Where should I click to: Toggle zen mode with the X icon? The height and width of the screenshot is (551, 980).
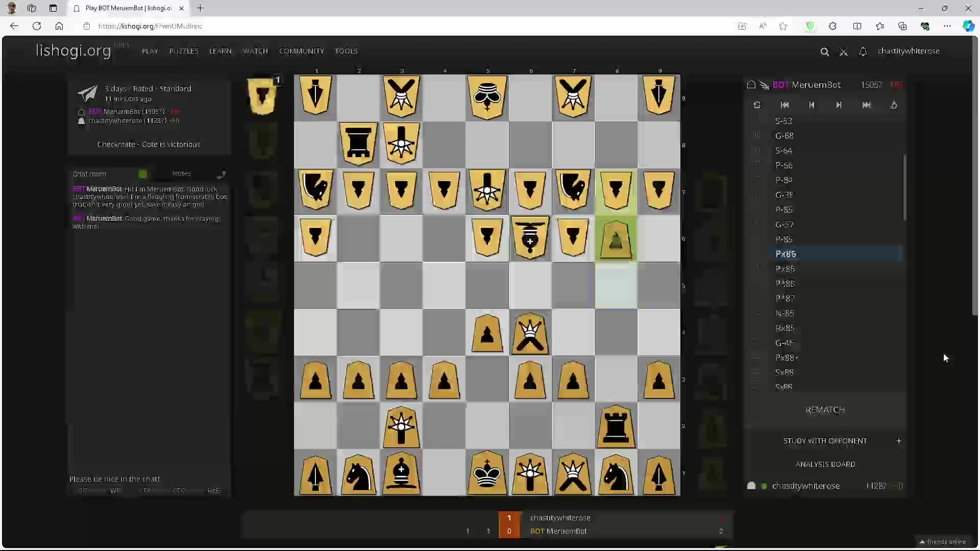(844, 52)
